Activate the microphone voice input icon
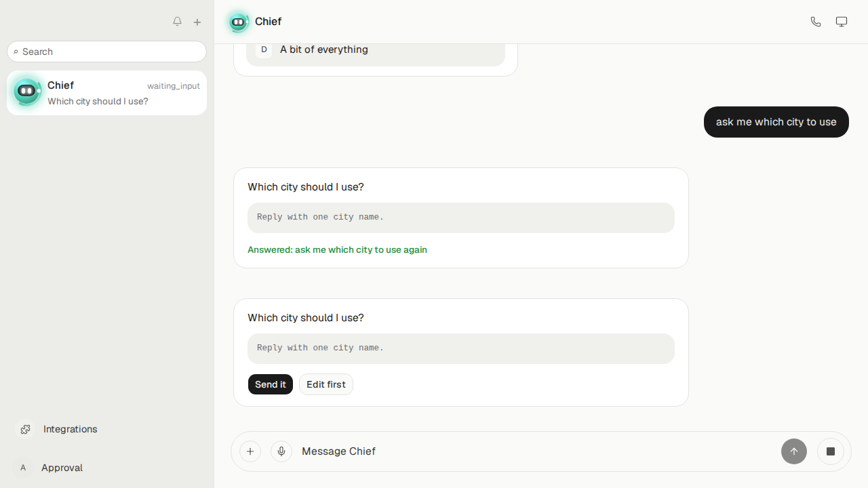Screen dimensions: 868x488 click(x=281, y=451)
